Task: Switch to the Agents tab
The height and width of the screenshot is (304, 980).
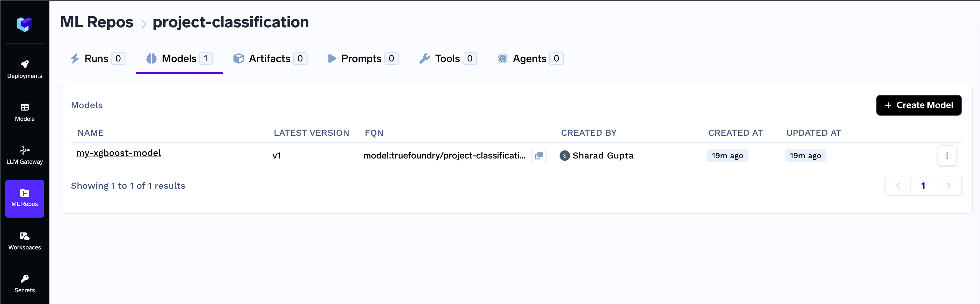Action: coord(530,58)
